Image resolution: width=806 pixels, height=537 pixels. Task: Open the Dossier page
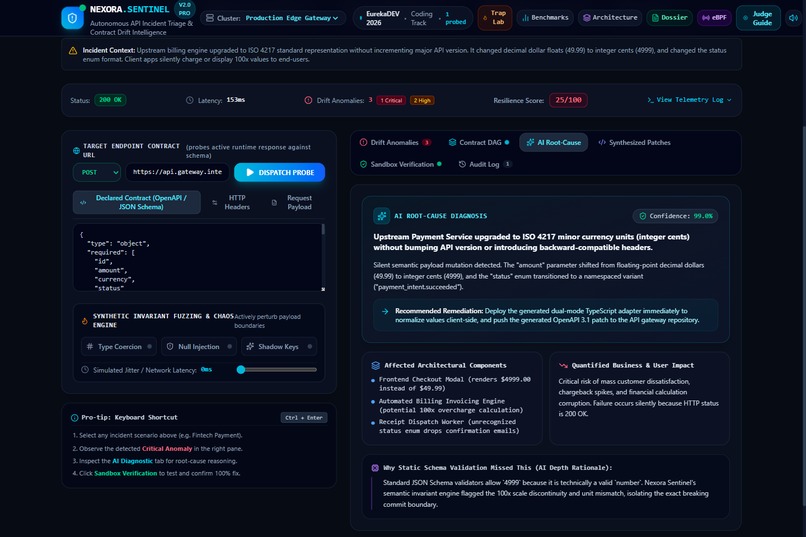(x=669, y=17)
